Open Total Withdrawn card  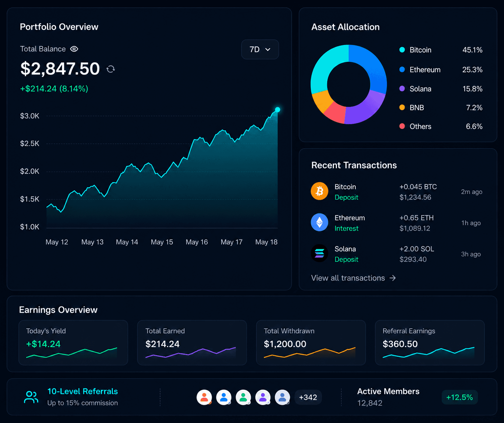311,343
